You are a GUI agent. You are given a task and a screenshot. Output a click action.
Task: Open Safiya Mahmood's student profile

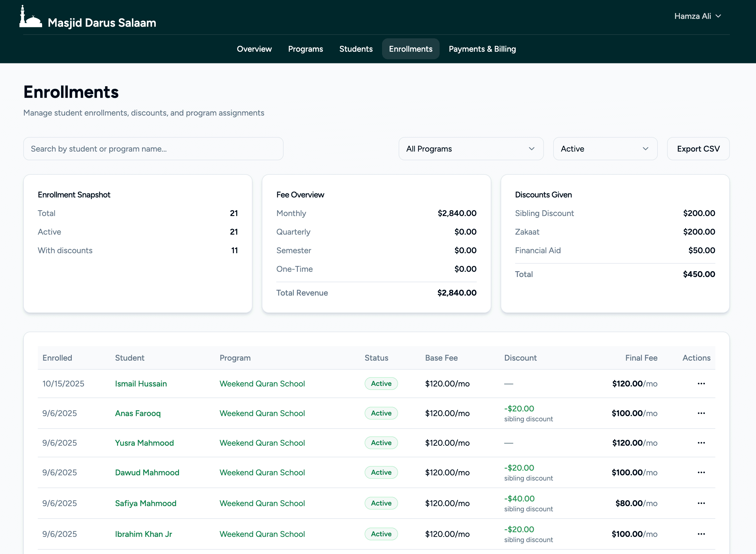(146, 503)
